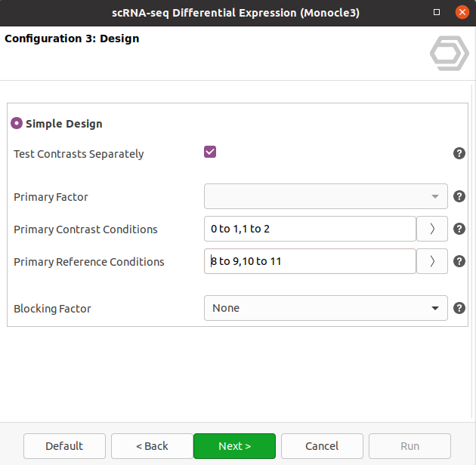This screenshot has width=476, height=465.
Task: Open the Blocking Factor dropdown
Action: (326, 308)
